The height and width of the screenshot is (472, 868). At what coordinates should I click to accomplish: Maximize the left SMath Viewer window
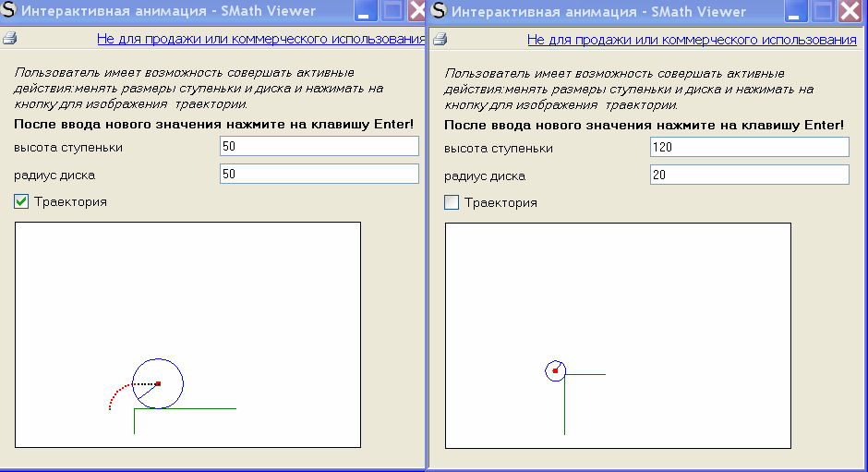392,12
